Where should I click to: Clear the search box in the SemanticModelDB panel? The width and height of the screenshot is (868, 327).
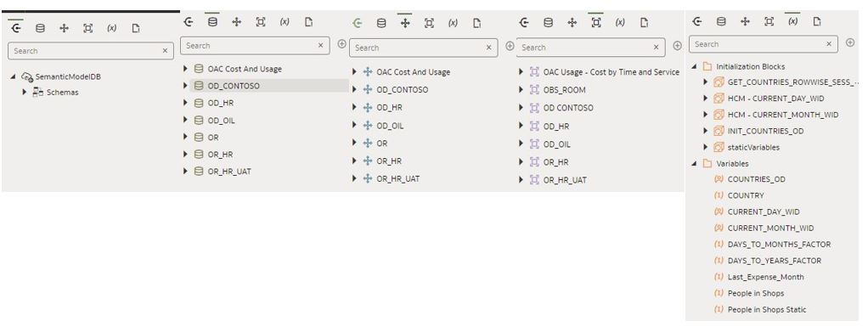coord(165,51)
